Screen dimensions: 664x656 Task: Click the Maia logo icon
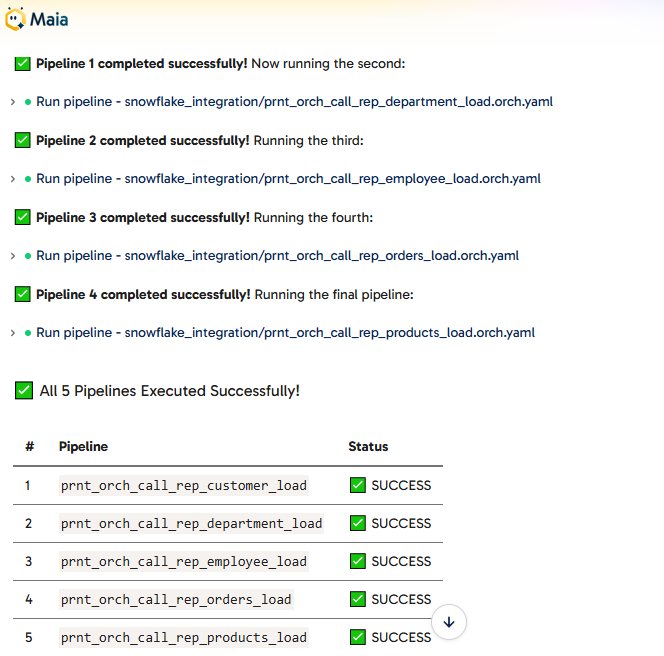click(x=15, y=19)
